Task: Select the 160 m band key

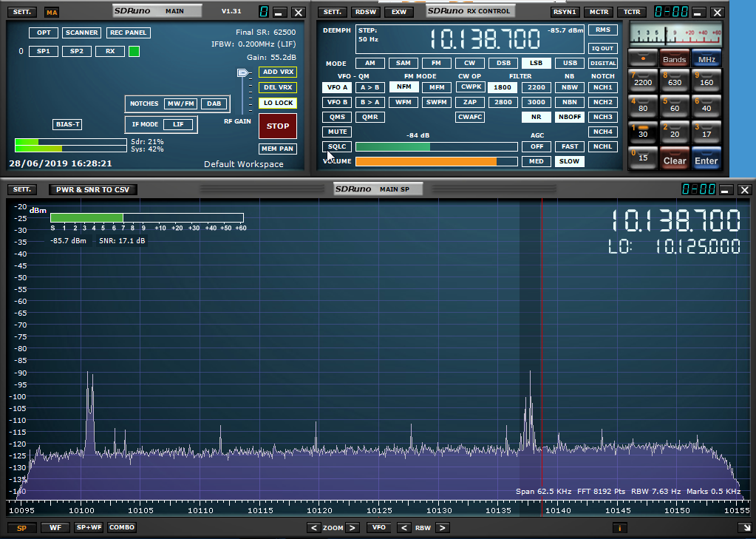Action: (x=706, y=79)
